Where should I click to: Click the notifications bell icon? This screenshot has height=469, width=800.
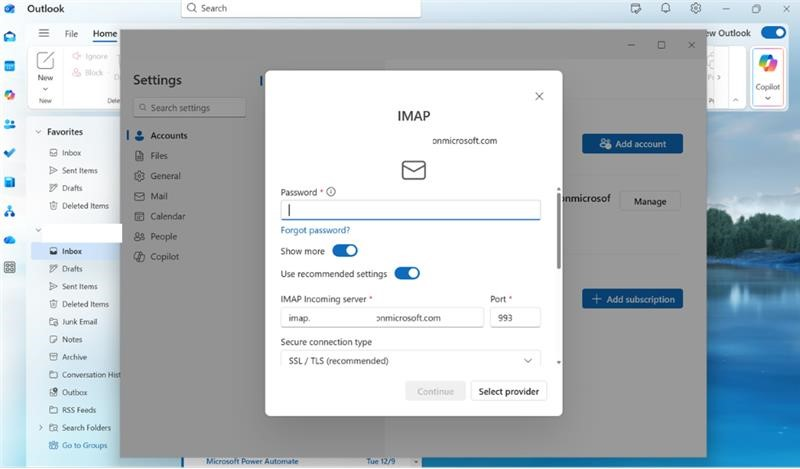tap(665, 8)
